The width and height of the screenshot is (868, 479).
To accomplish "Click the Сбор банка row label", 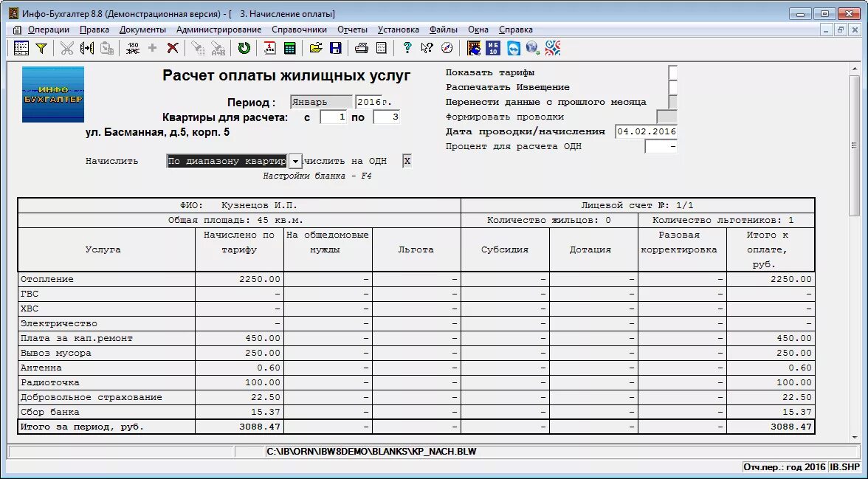I will (50, 413).
